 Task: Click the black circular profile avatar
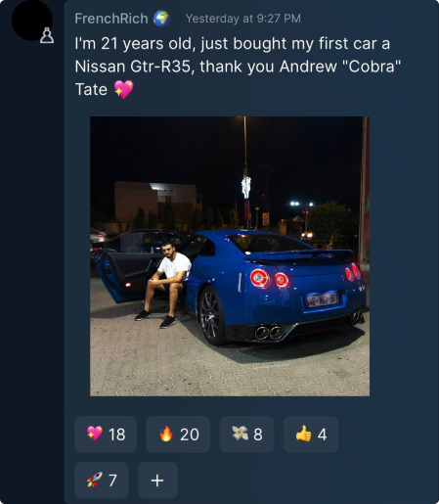(x=31, y=21)
